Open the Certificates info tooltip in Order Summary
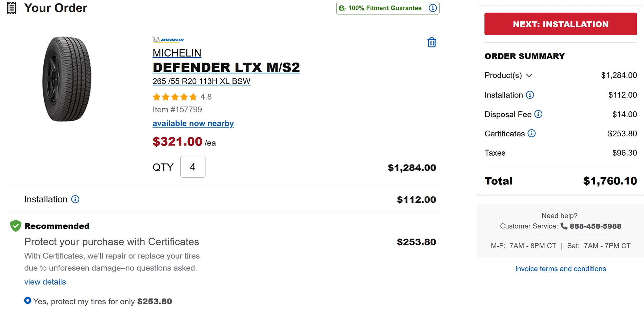 [531, 133]
